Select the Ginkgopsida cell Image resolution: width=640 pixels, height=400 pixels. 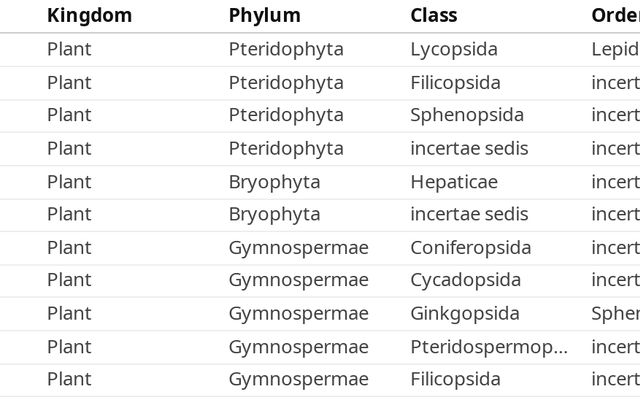pyautogui.click(x=464, y=313)
